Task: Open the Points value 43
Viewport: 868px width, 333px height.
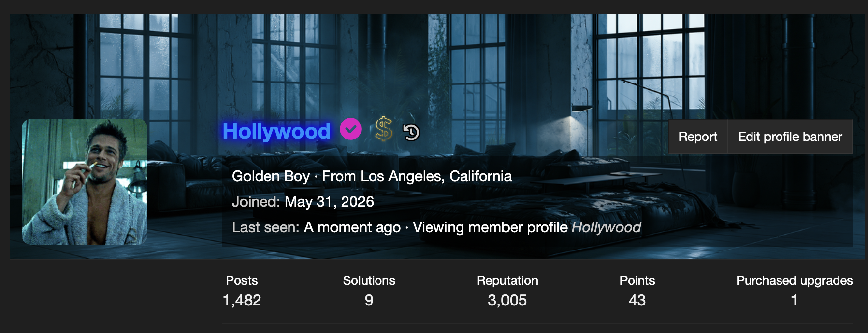Action: pos(637,300)
